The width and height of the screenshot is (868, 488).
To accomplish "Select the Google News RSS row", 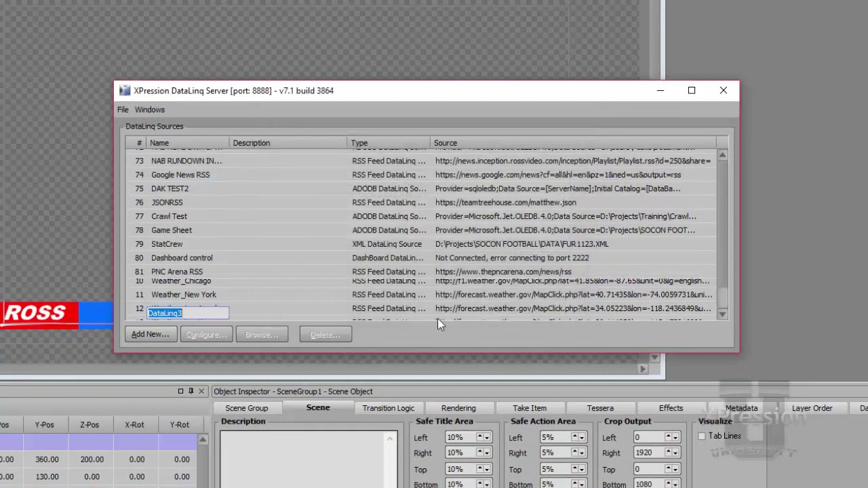I will tap(420, 175).
